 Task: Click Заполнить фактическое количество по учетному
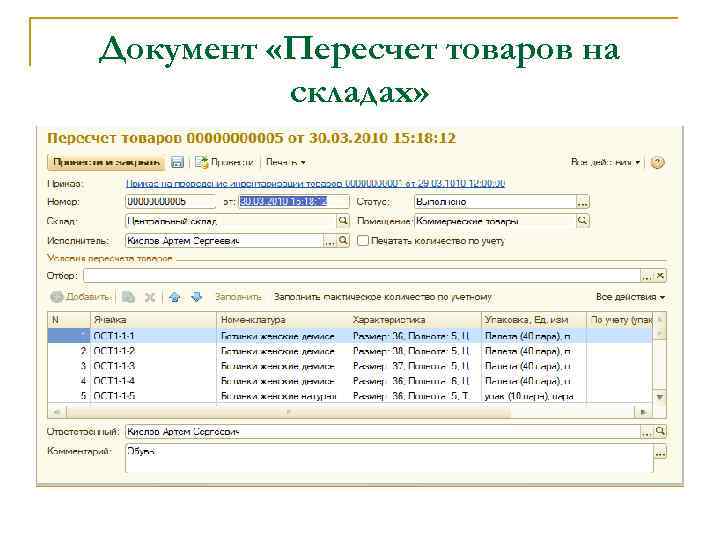point(382,297)
